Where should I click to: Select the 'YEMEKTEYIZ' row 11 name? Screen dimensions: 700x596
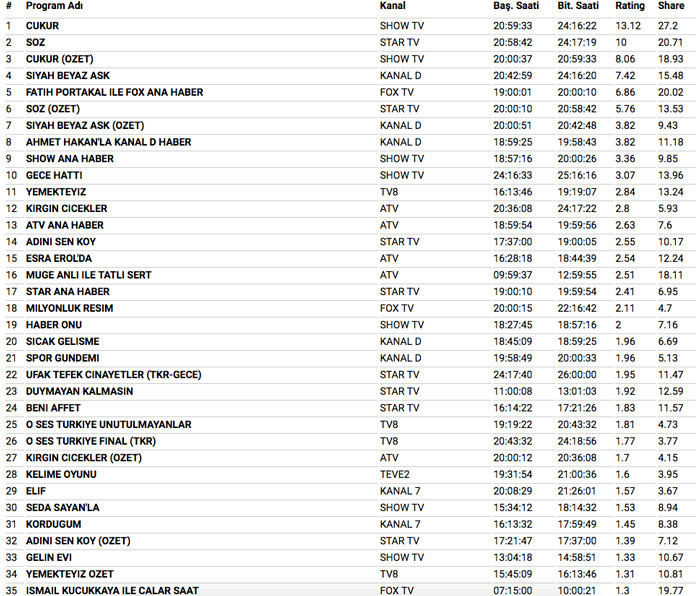point(56,192)
